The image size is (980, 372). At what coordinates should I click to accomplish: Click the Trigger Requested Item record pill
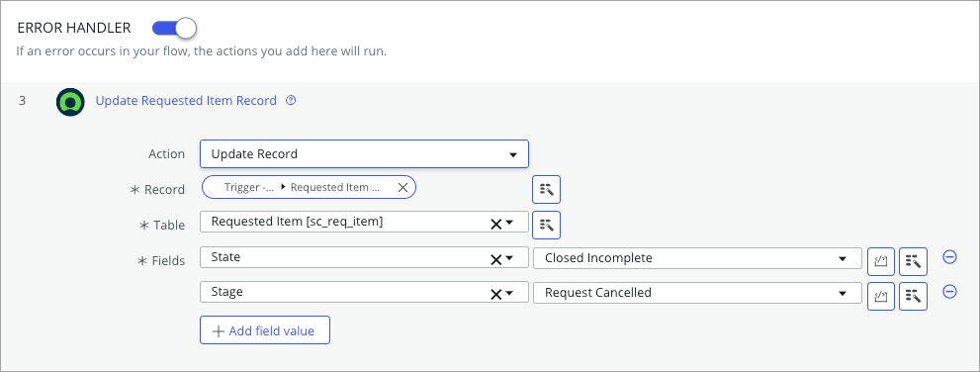pos(309,187)
